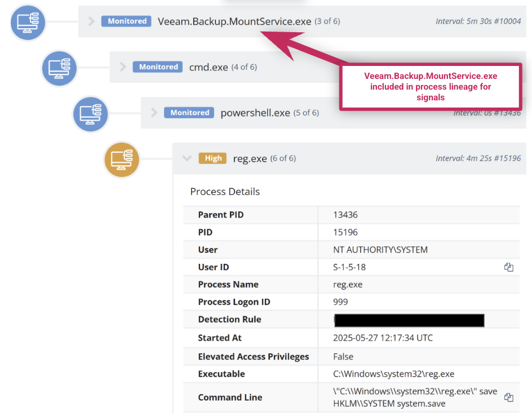This screenshot has height=416, width=532.
Task: Click the Monitored badge on powershell.exe
Action: click(x=189, y=113)
